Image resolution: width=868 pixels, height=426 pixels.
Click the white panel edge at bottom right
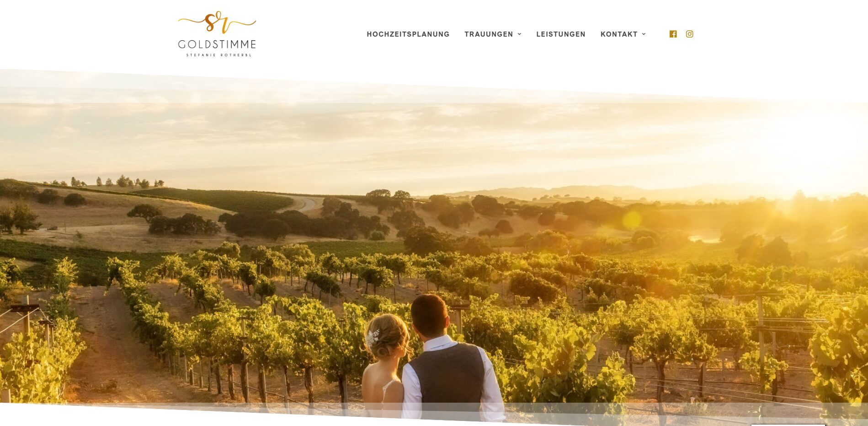click(788, 424)
